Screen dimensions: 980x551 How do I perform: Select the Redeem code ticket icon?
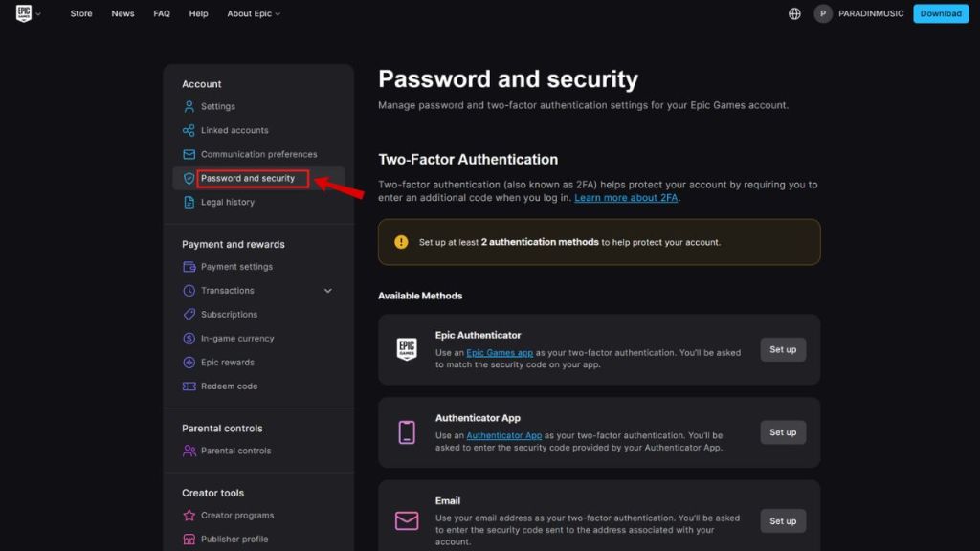pyautogui.click(x=188, y=386)
